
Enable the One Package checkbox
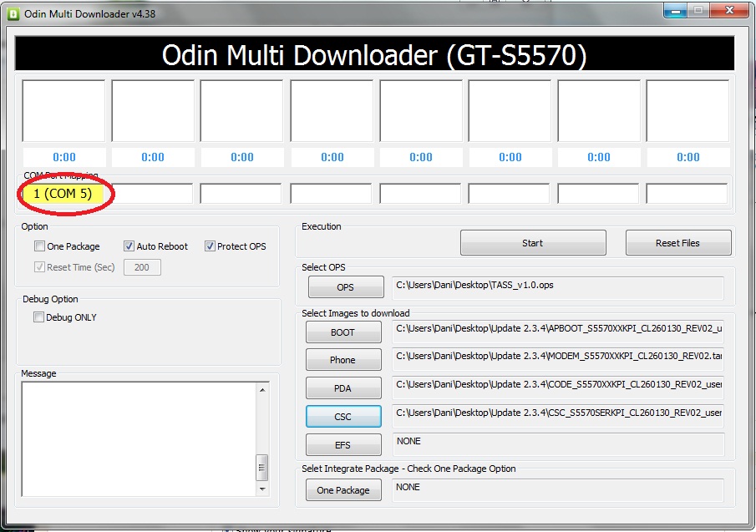pyautogui.click(x=39, y=246)
